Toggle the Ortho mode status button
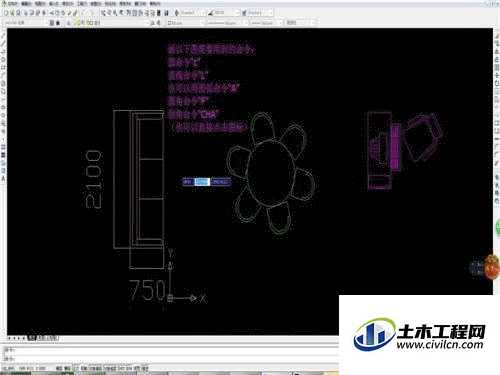500x375 pixels. [76, 368]
